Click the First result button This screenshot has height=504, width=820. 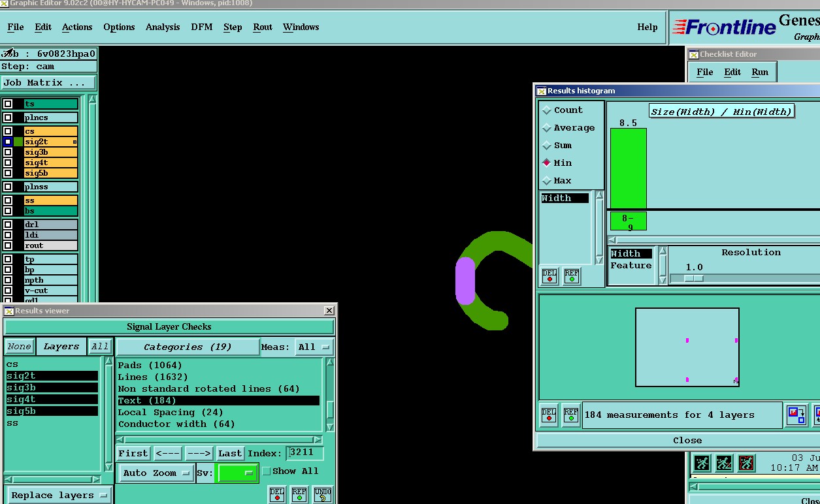pyautogui.click(x=133, y=454)
